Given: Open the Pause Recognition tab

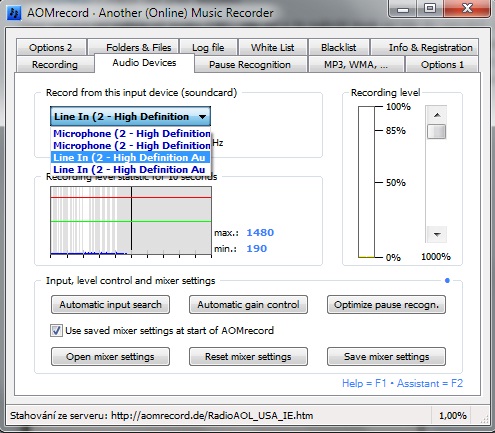Looking at the screenshot, I should pos(250,64).
